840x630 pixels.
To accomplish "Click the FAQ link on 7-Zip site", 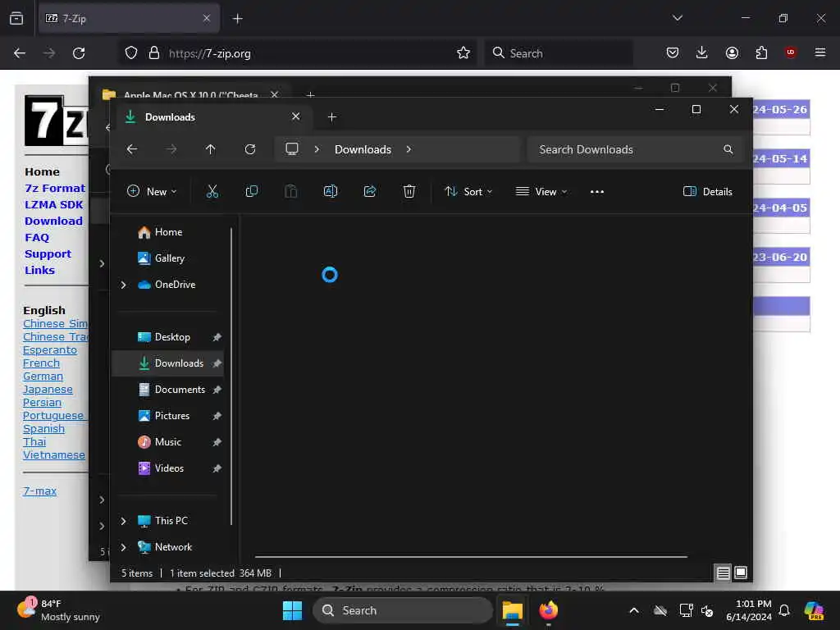I will [36, 237].
